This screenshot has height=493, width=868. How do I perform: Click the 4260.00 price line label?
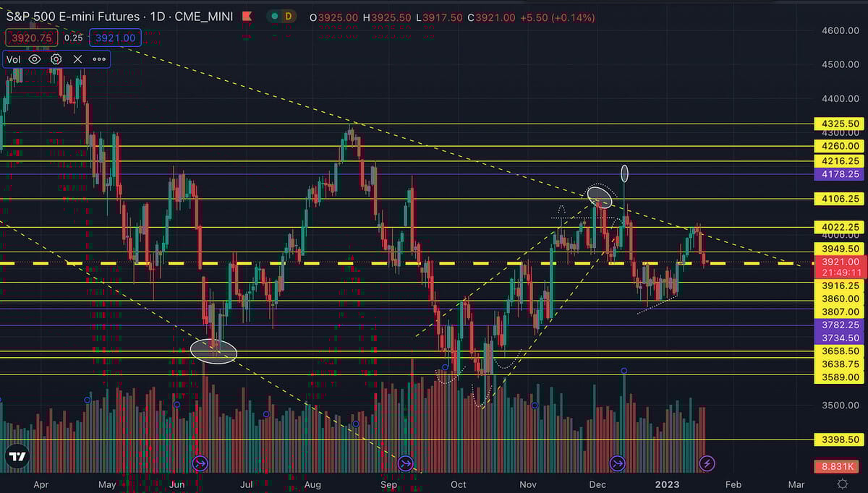[839, 146]
